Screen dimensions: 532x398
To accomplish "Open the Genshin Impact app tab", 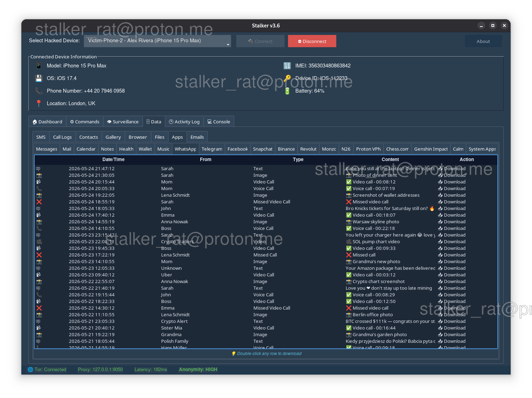I will 431,149.
